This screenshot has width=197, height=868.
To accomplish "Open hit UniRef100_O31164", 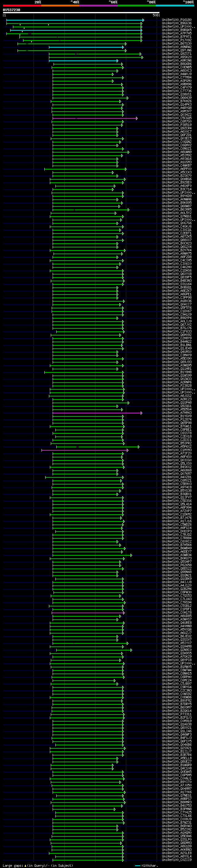I will pos(176,284).
